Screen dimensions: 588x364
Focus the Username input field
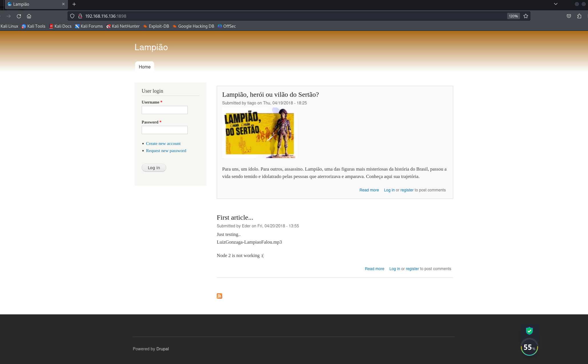[164, 110]
